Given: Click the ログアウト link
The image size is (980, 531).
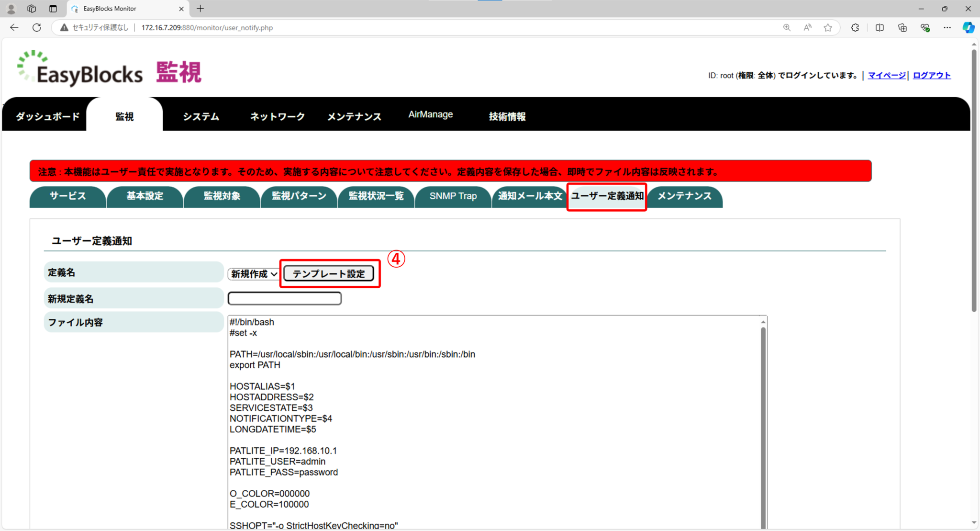Looking at the screenshot, I should (931, 75).
